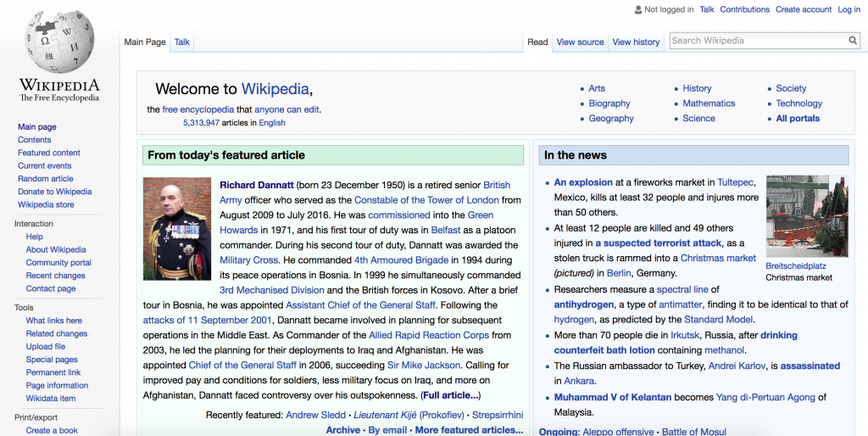The width and height of the screenshot is (868, 436).
Task: Open Recent changes
Action: coord(55,276)
